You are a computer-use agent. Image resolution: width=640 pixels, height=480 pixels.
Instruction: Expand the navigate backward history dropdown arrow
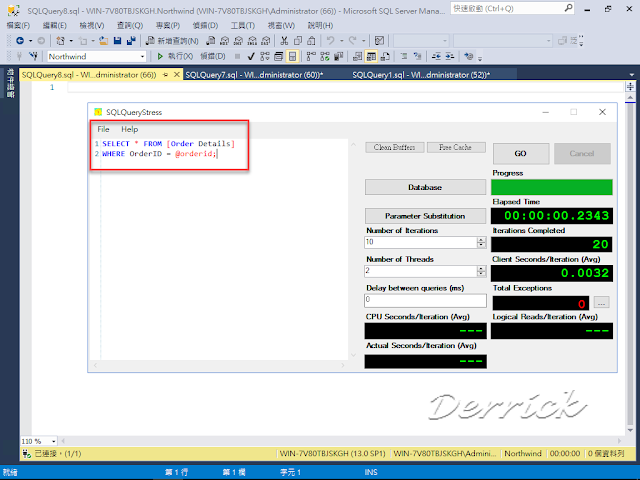30,41
